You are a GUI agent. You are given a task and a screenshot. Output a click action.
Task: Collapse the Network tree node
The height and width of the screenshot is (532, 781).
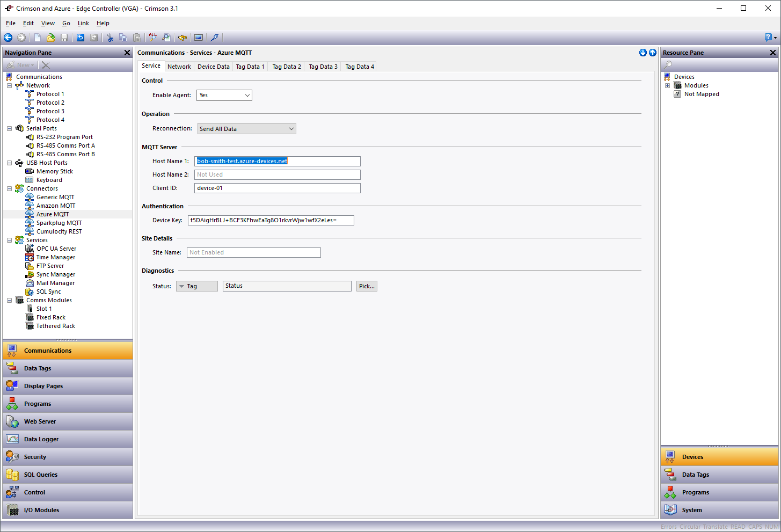[9, 85]
